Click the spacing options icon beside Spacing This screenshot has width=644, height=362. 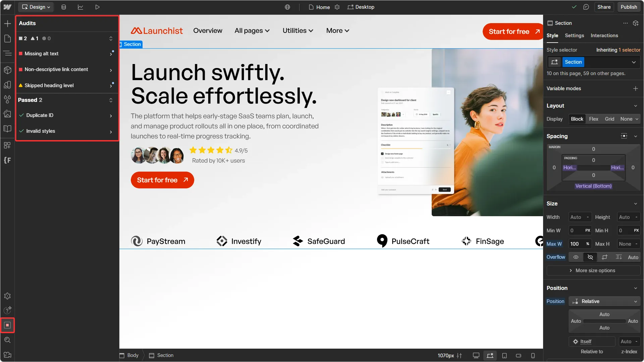click(x=624, y=136)
